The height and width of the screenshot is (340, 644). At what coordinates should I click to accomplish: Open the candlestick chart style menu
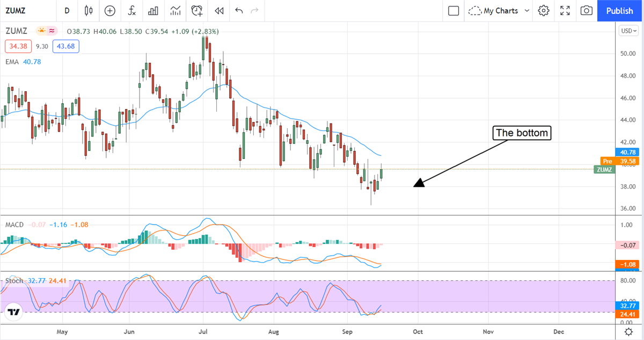[x=89, y=10]
